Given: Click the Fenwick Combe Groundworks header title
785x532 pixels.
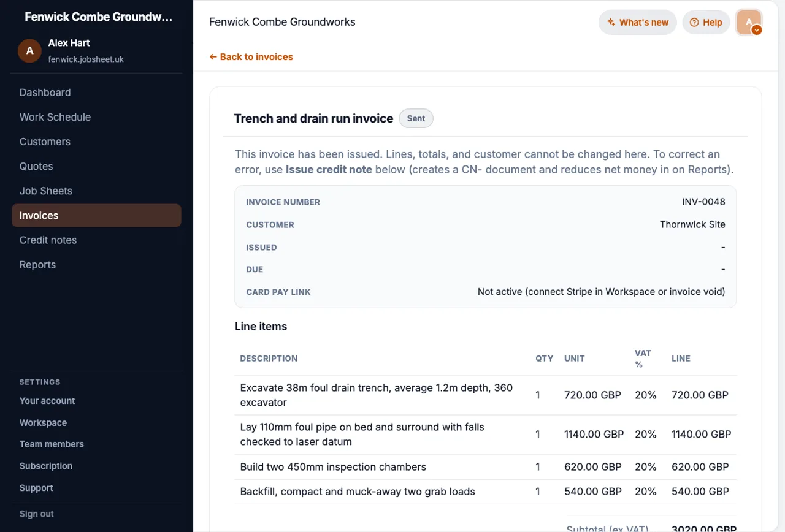Looking at the screenshot, I should (282, 22).
